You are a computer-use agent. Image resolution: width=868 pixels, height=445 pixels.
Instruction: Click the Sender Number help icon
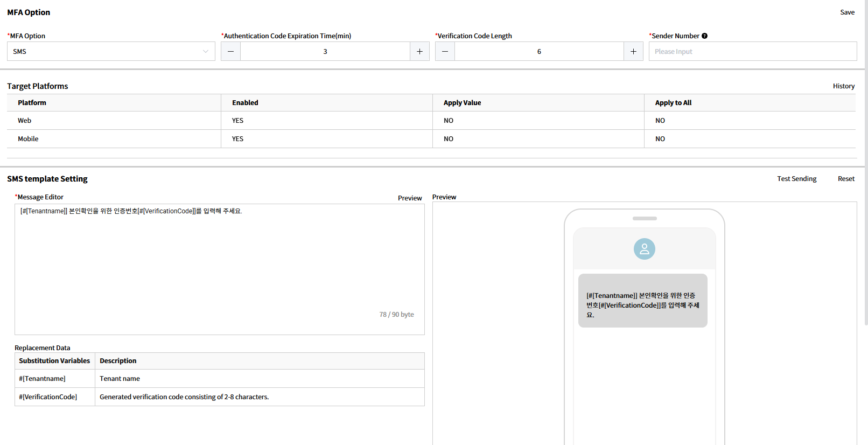point(704,36)
